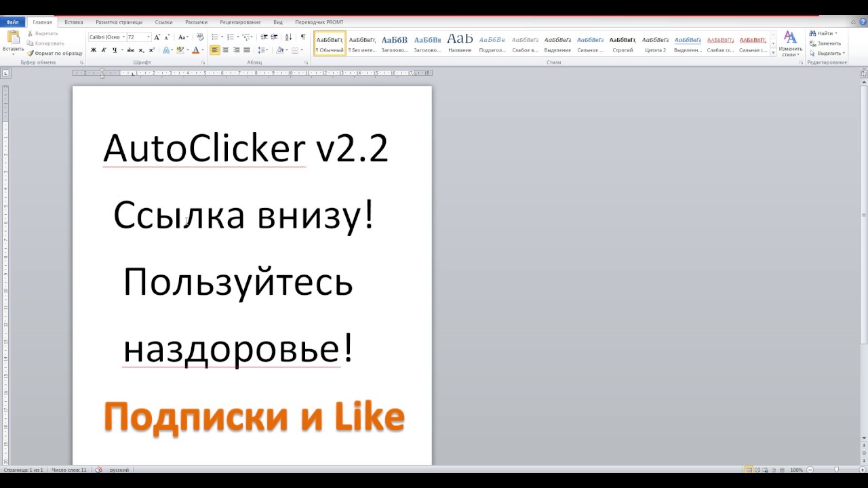Switch to the Ссылки (References) tab
868x488 pixels.
pos(163,22)
